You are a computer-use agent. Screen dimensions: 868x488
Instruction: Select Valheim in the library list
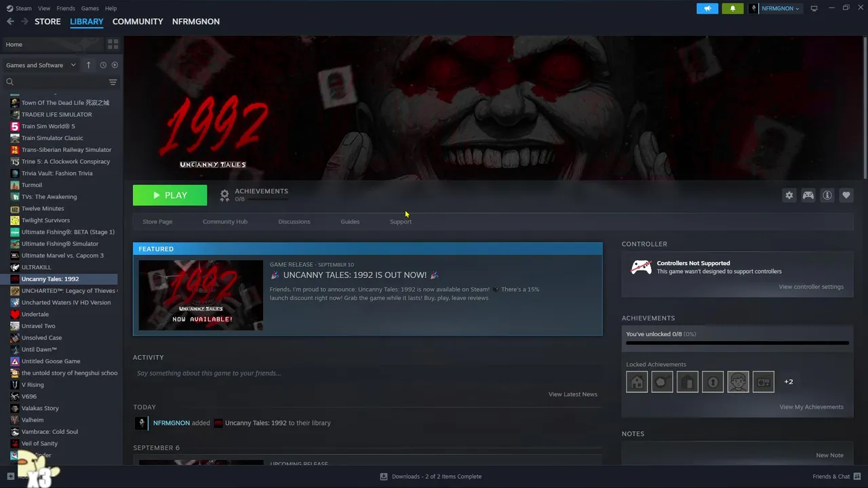(33, 420)
